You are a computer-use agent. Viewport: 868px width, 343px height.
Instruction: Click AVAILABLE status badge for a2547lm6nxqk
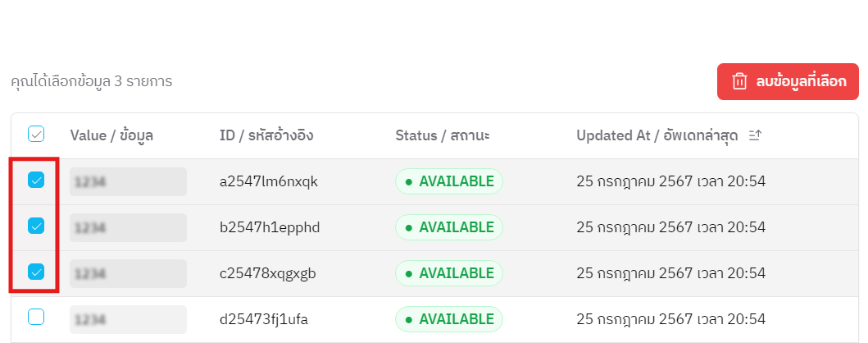point(448,181)
